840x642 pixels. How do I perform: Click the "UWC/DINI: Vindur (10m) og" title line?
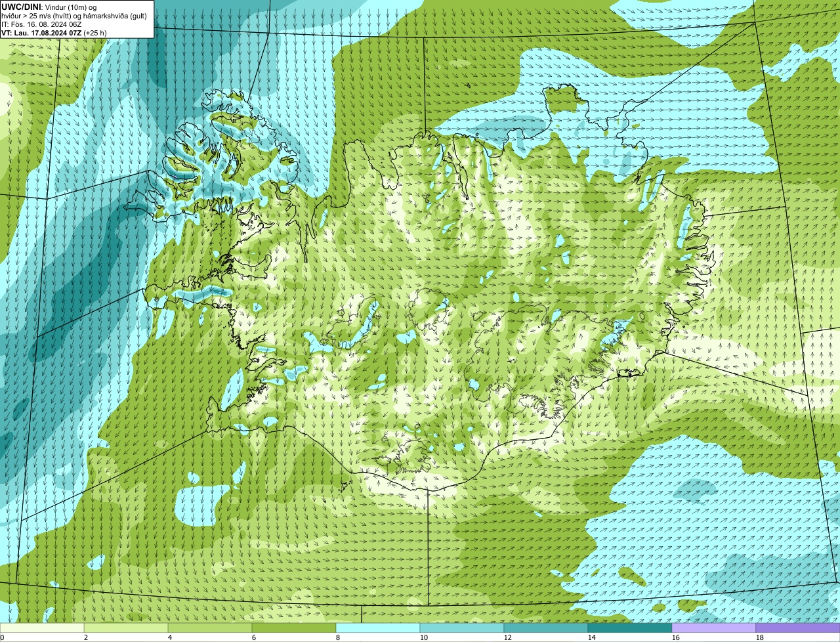tap(49, 7)
